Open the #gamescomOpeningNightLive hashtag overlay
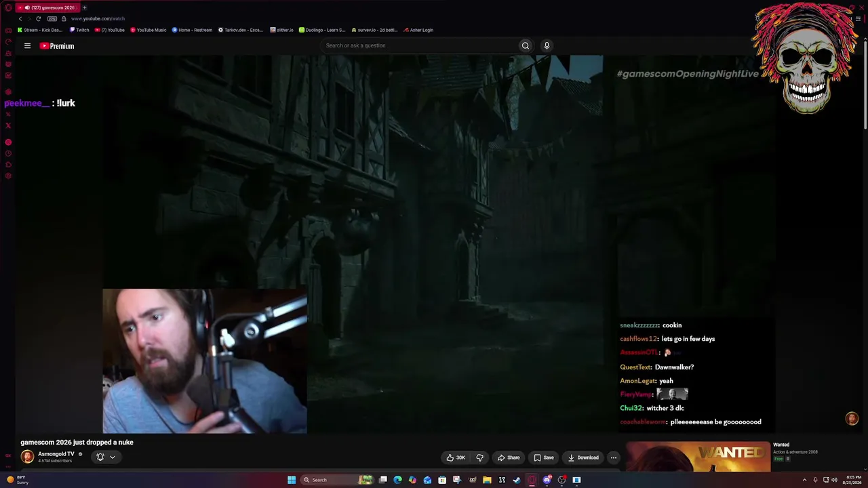Screen dimensions: 868x488 (688, 74)
